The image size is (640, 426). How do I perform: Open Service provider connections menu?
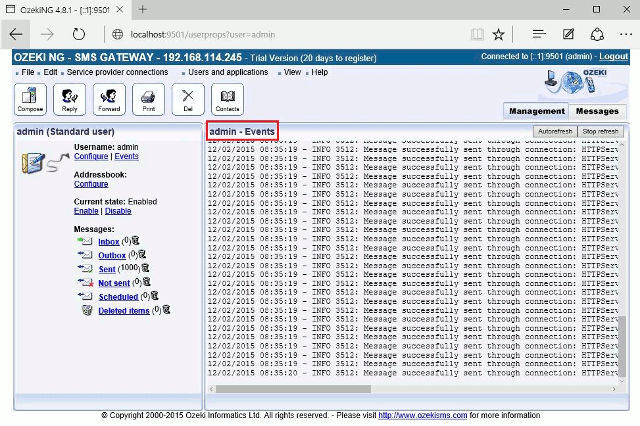(x=117, y=72)
